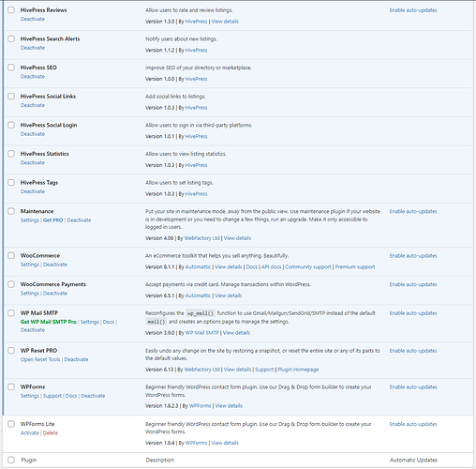Open WPForms Support link
The height and width of the screenshot is (469, 476).
pos(52,396)
